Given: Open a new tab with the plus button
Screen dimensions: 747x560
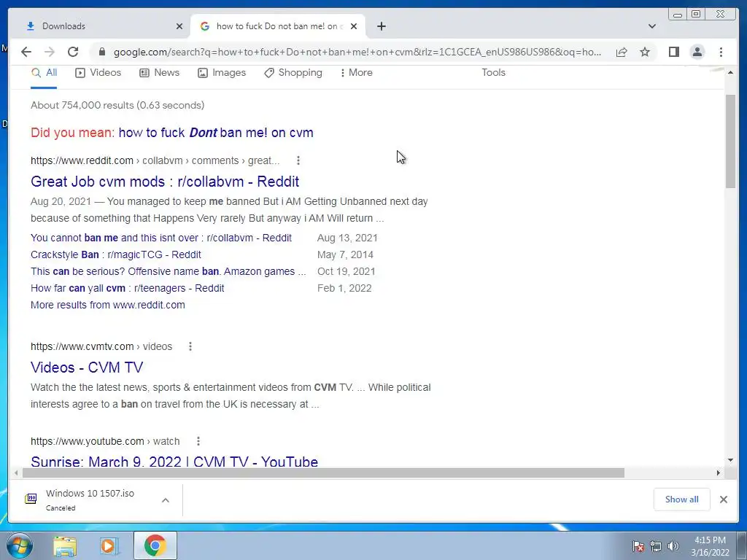Looking at the screenshot, I should click(x=381, y=26).
